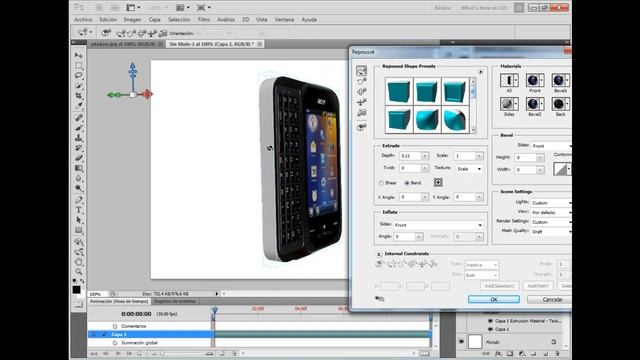Viewport: 640px width, 360px height.
Task: Select the Shear radio button
Action: (x=381, y=183)
